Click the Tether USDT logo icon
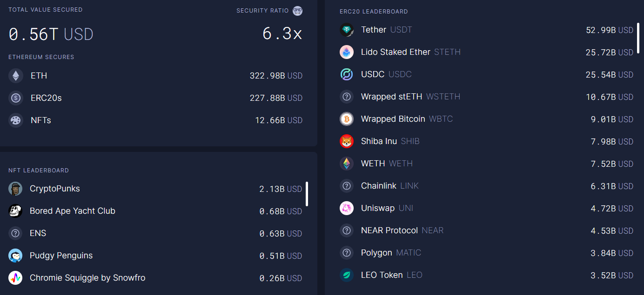644x295 pixels. (347, 30)
